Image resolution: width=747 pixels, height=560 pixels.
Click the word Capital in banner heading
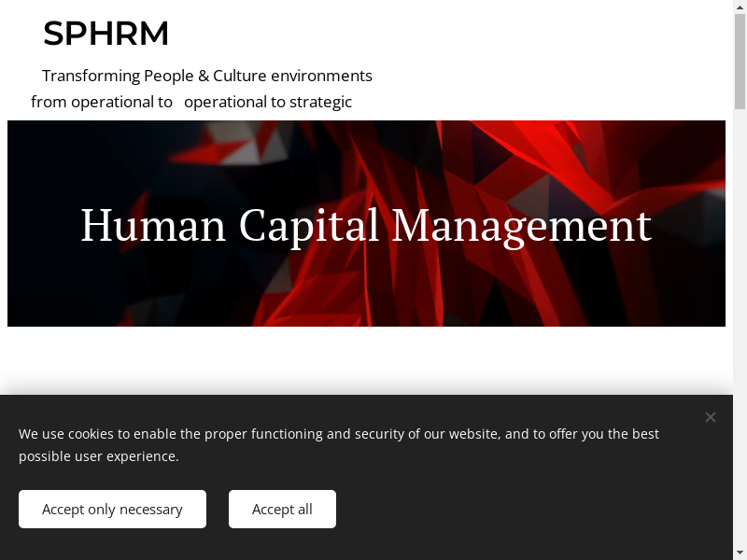click(x=309, y=226)
